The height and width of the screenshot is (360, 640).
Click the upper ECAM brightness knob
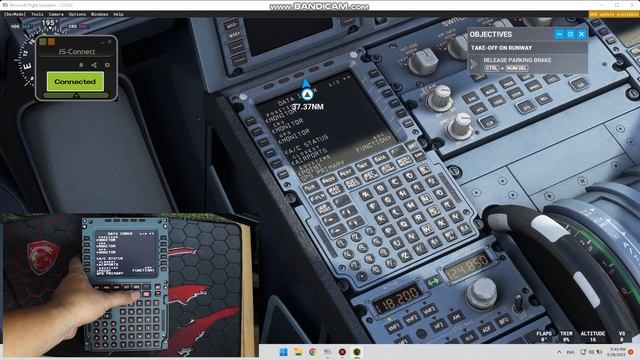click(441, 98)
